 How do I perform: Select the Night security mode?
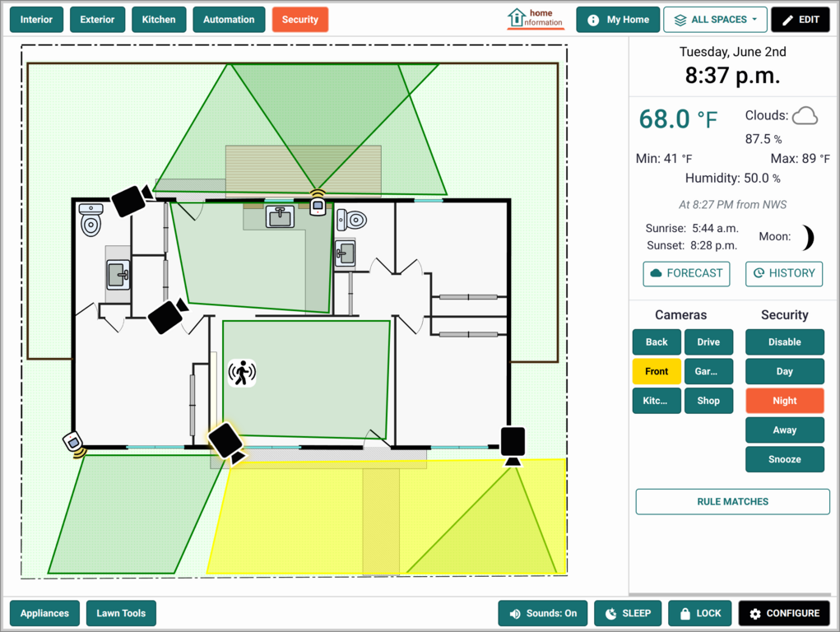tap(784, 401)
